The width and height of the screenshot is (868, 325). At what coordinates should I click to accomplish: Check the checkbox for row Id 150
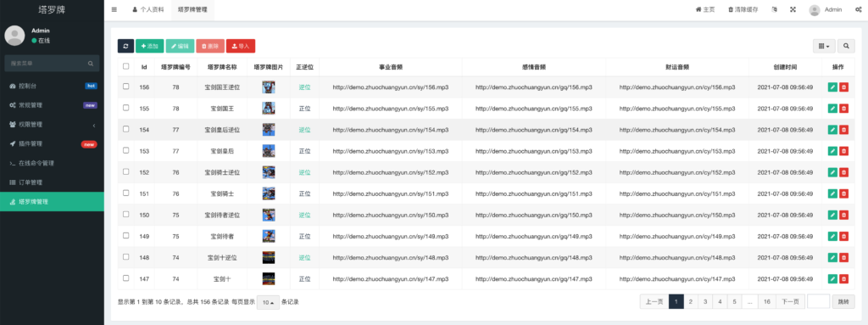(126, 214)
